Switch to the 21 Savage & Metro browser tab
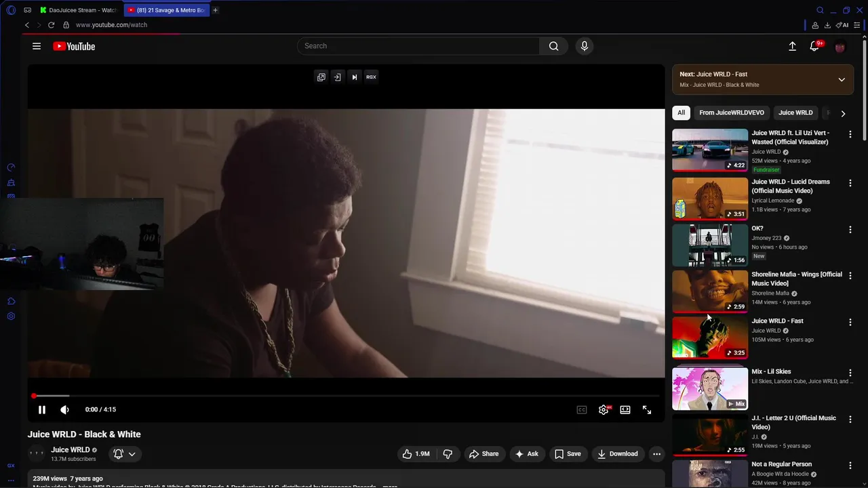 166,10
